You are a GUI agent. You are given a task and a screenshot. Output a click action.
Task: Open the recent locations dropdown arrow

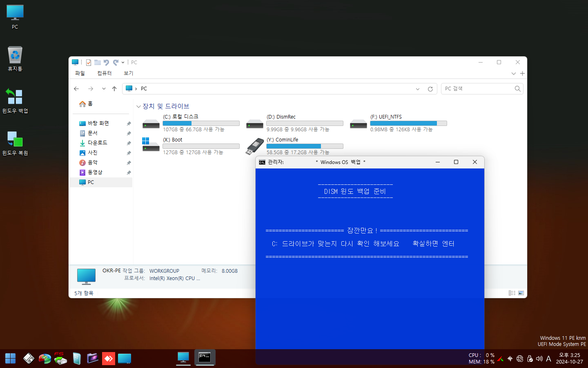pos(104,89)
